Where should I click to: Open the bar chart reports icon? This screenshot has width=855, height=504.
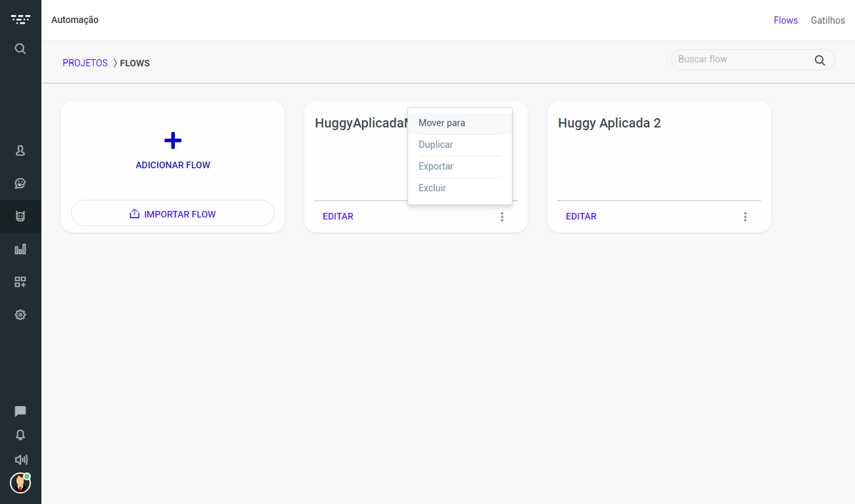(20, 249)
